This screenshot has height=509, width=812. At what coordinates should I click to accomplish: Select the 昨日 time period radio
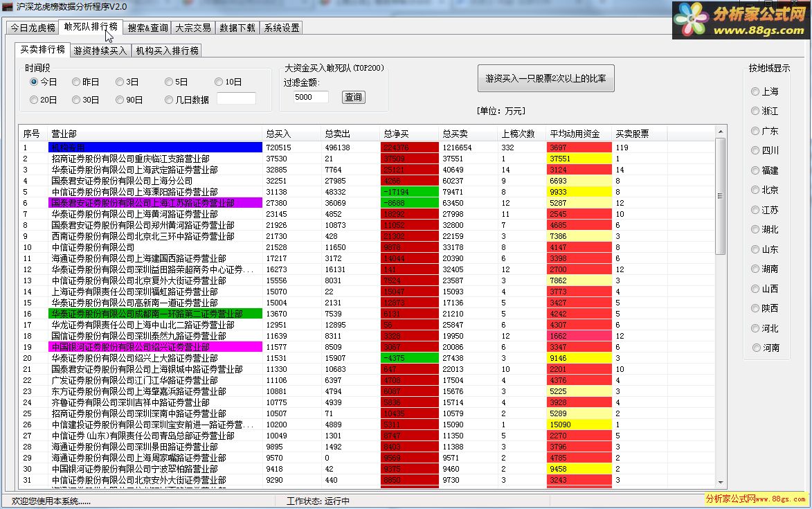tap(85, 82)
